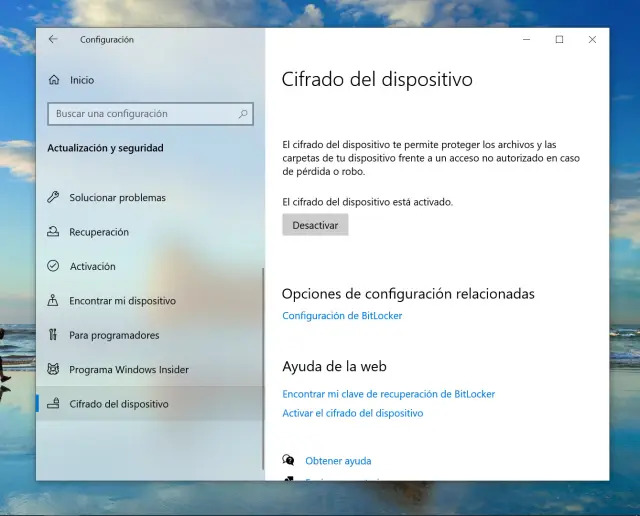The width and height of the screenshot is (640, 516).
Task: Click the Inicio home icon
Action: click(x=53, y=80)
